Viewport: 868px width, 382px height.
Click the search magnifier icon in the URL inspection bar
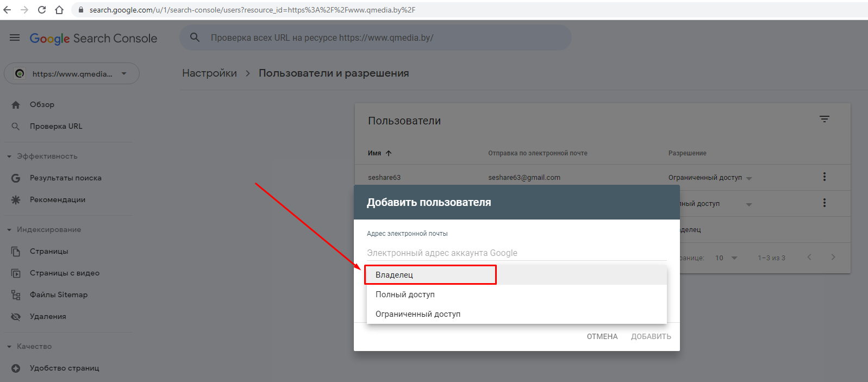(195, 37)
